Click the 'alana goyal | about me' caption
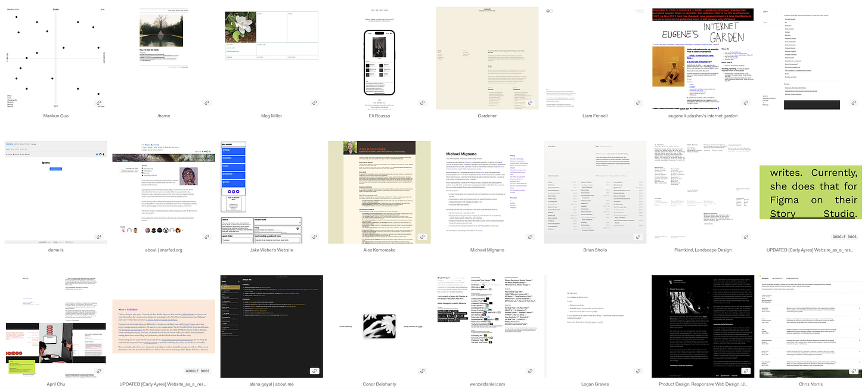The image size is (868, 389). (x=272, y=384)
